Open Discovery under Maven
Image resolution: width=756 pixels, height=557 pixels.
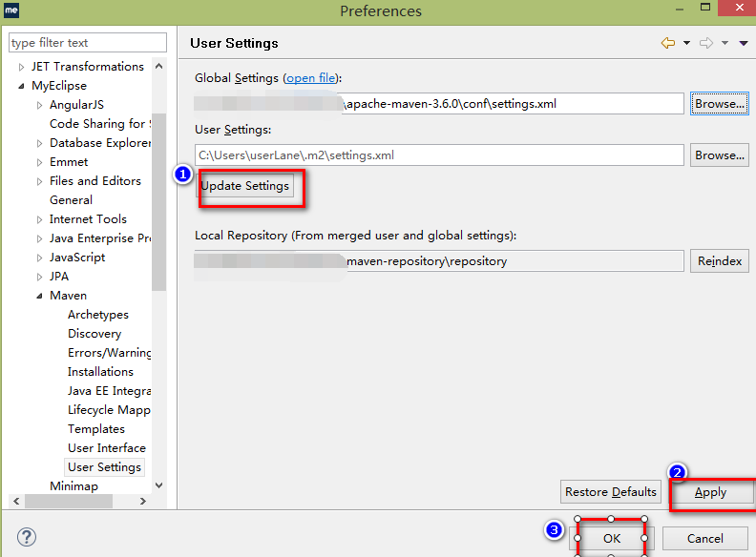click(x=94, y=334)
